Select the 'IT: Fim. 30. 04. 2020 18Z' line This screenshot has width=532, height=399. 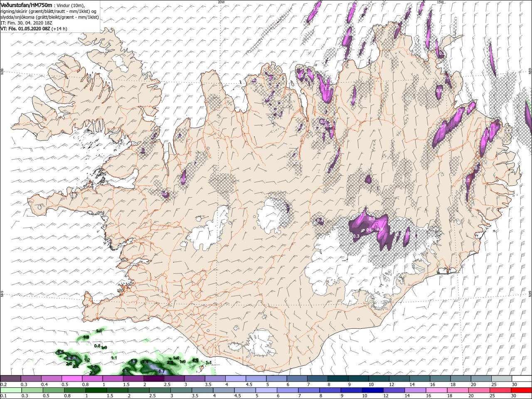26,23
